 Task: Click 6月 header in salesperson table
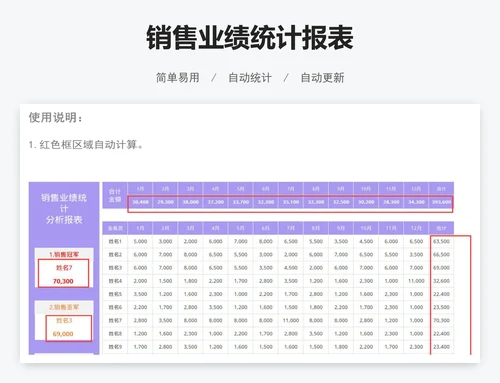pos(266,228)
